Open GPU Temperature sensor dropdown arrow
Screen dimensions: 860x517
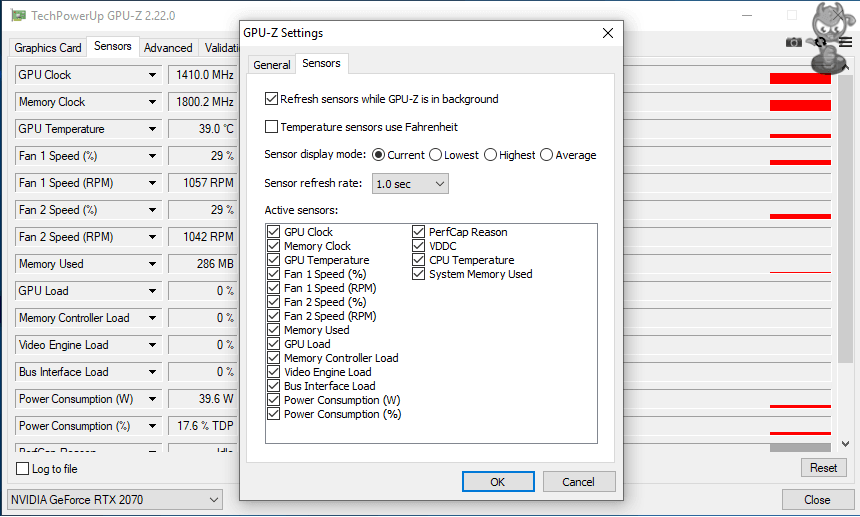(x=152, y=129)
